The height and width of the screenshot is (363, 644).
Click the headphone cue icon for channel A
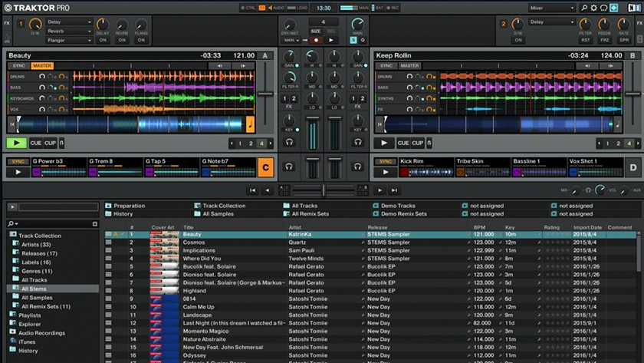point(290,142)
